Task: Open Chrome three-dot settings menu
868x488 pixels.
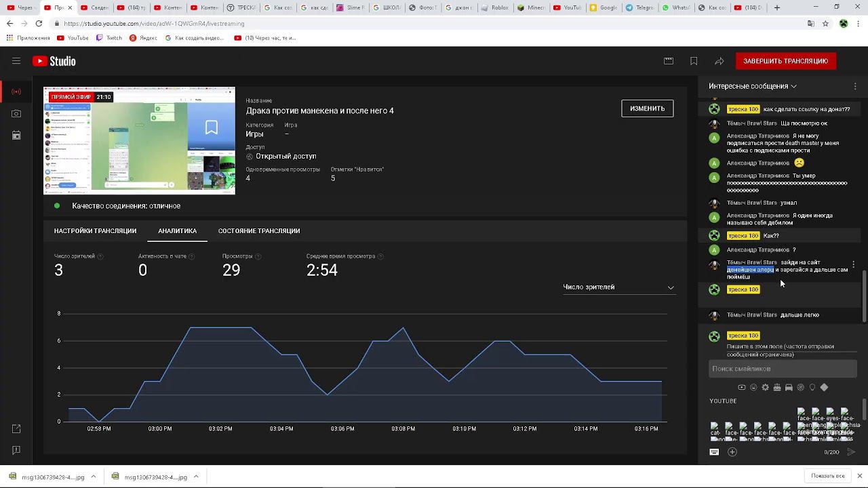Action: (859, 23)
